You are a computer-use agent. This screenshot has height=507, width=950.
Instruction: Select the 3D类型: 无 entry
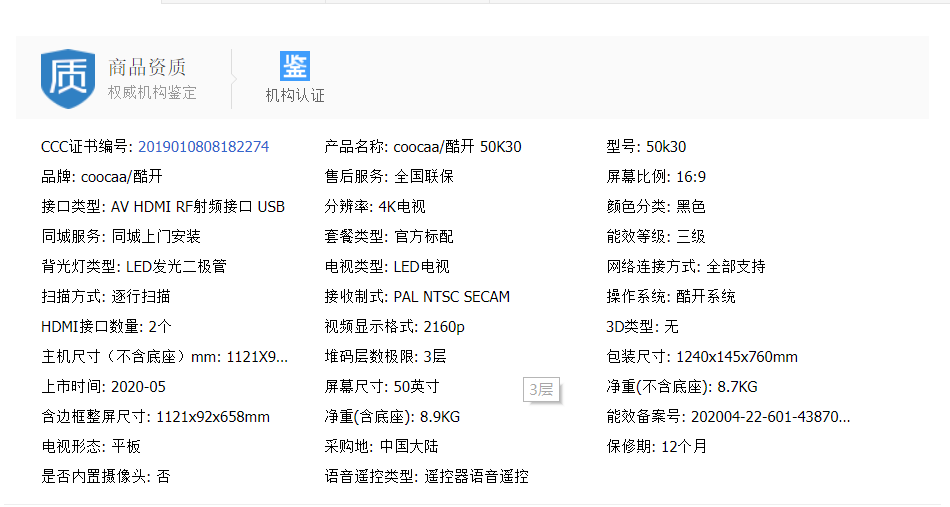click(x=643, y=327)
